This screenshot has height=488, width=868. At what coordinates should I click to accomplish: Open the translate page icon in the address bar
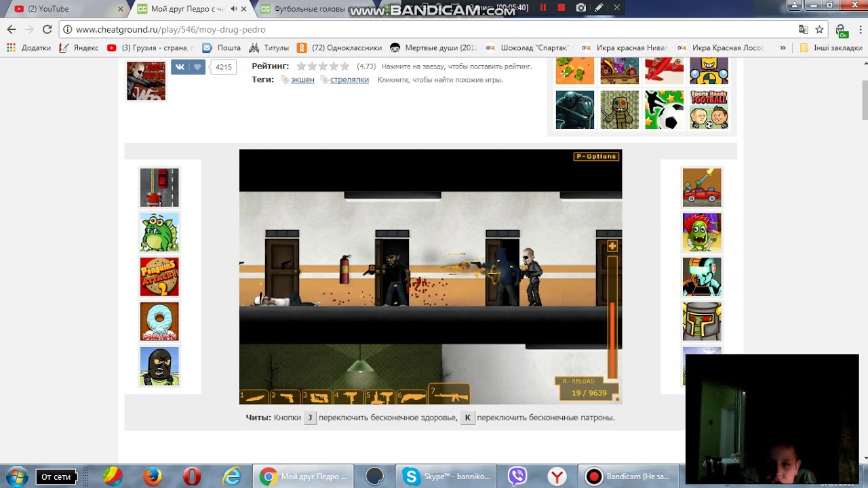(804, 30)
